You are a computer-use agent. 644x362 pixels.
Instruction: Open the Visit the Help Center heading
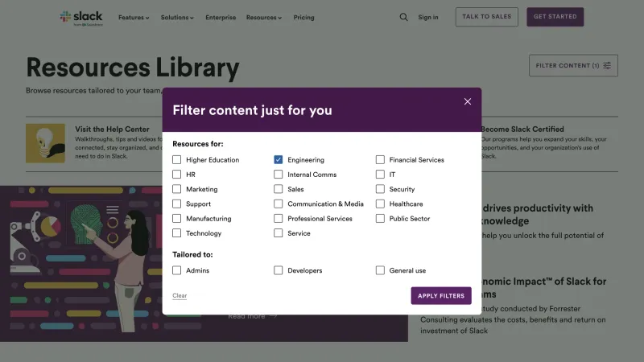coord(112,130)
